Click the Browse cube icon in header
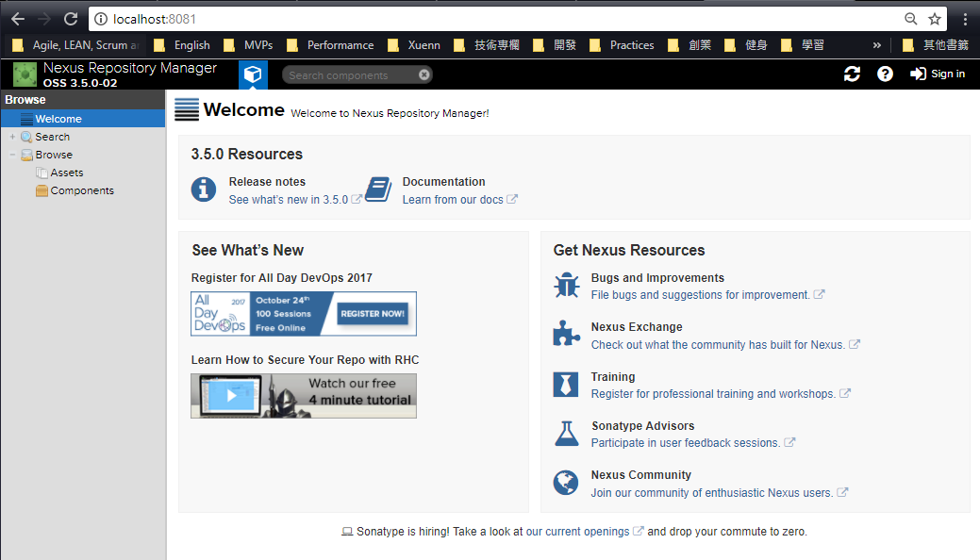This screenshot has height=560, width=980. point(253,74)
